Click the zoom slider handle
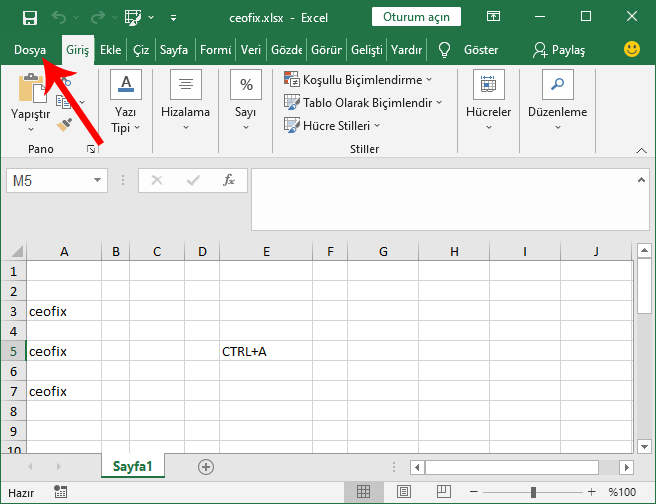The height and width of the screenshot is (504, 656). [x=533, y=492]
